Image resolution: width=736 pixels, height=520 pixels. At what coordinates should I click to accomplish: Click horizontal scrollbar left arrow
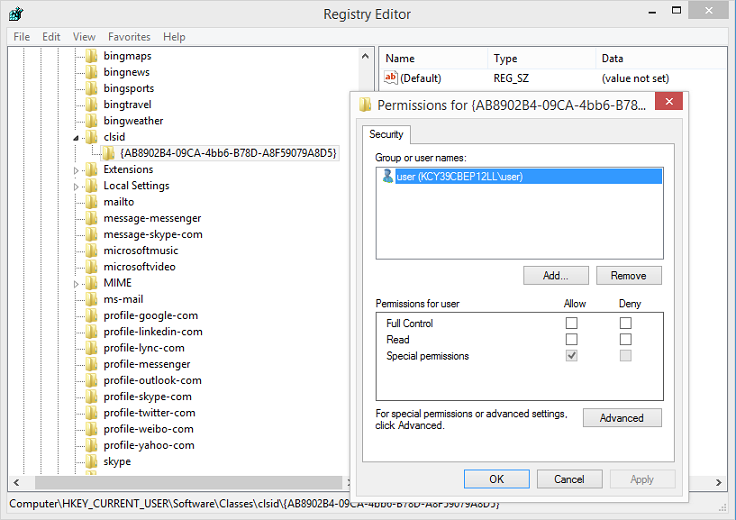[x=17, y=482]
